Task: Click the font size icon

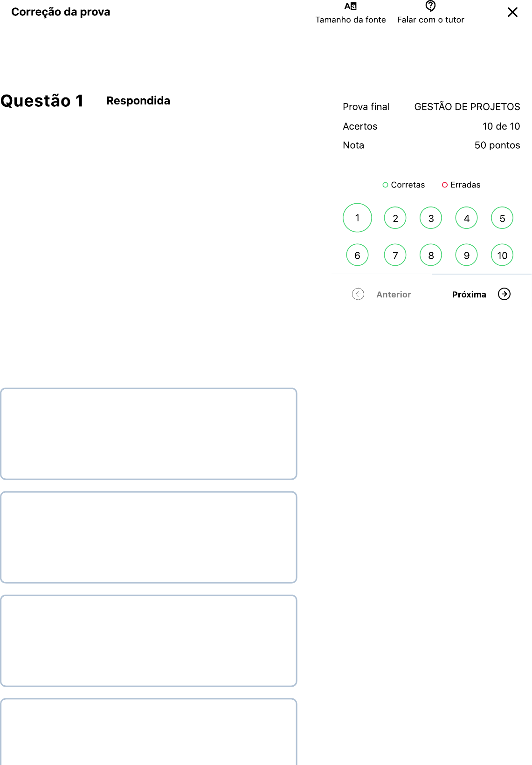Action: (350, 7)
